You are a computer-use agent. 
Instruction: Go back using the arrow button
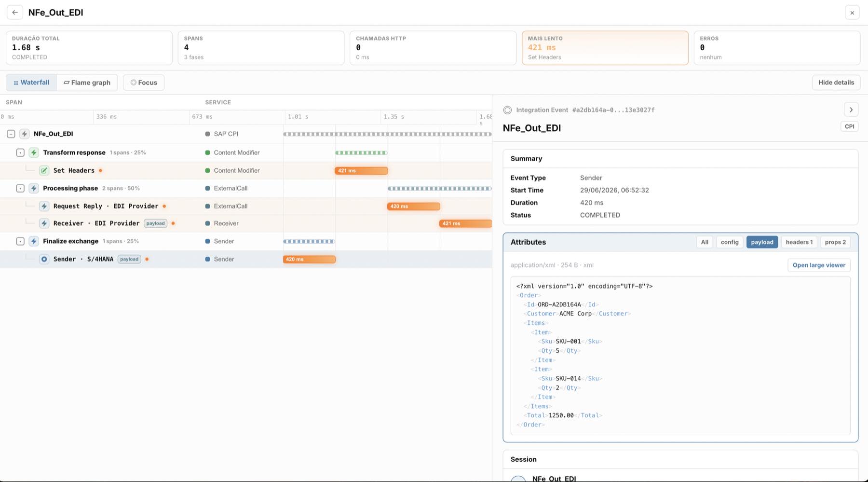(x=15, y=13)
